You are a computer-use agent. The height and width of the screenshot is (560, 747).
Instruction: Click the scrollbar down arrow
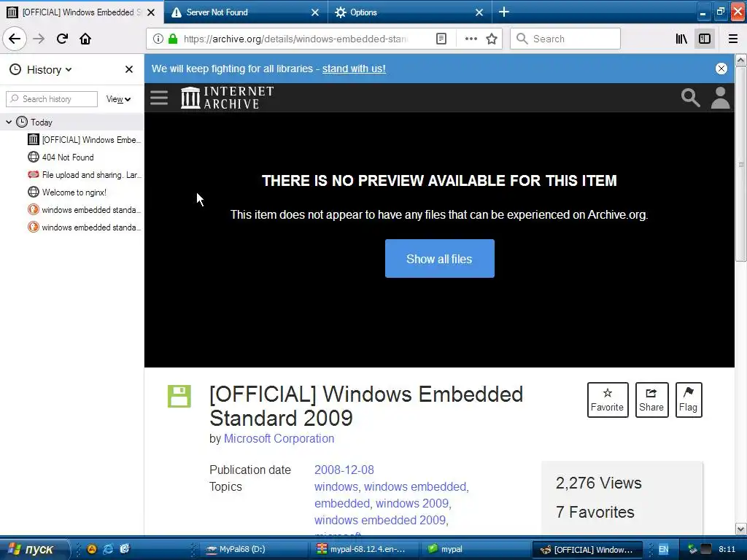(741, 529)
